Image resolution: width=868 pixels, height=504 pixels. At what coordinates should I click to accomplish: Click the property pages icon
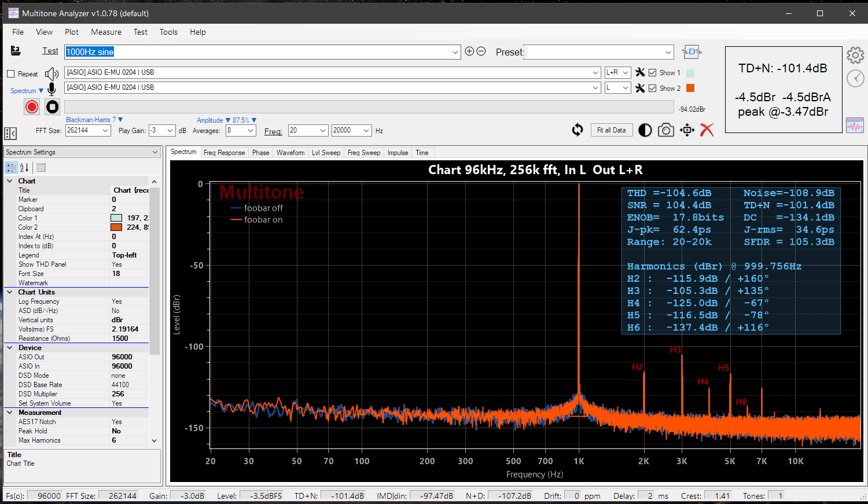(41, 168)
